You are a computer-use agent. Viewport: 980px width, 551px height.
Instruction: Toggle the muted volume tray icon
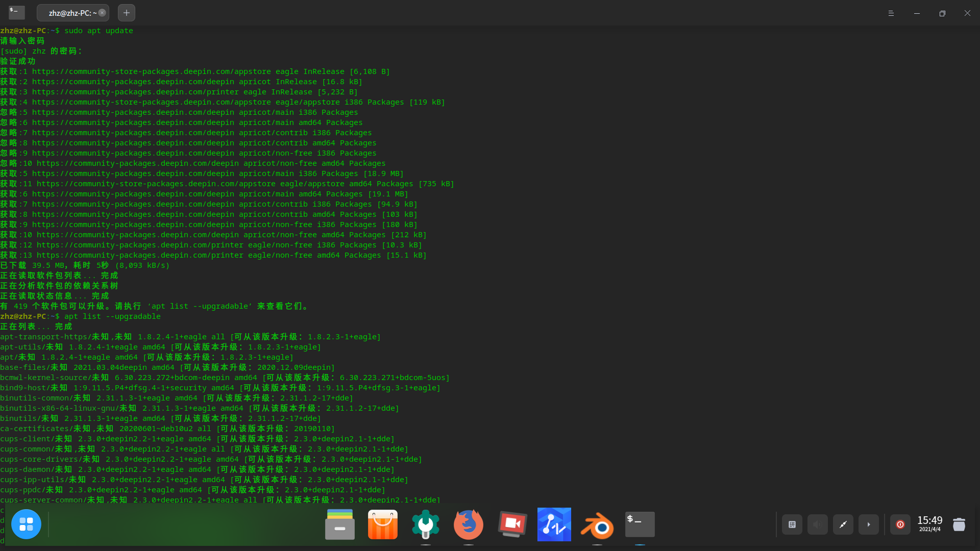click(x=817, y=524)
